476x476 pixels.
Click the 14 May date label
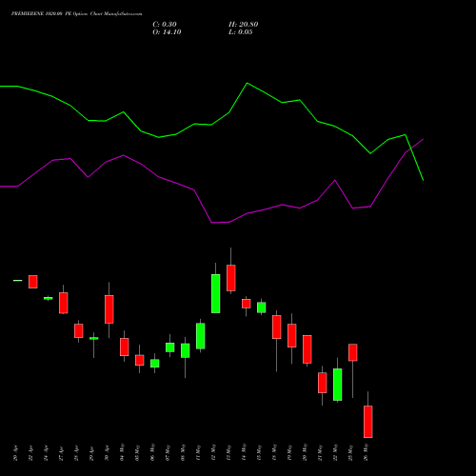pos(245,453)
